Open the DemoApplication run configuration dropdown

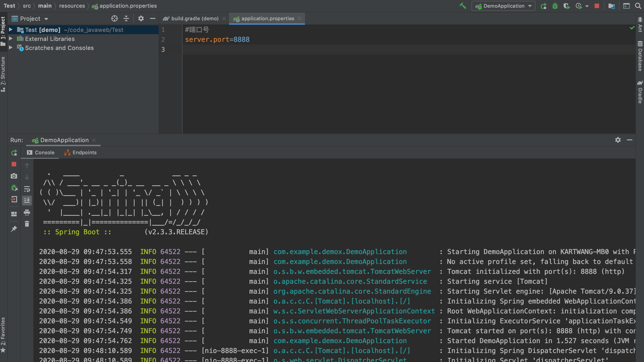pos(503,6)
